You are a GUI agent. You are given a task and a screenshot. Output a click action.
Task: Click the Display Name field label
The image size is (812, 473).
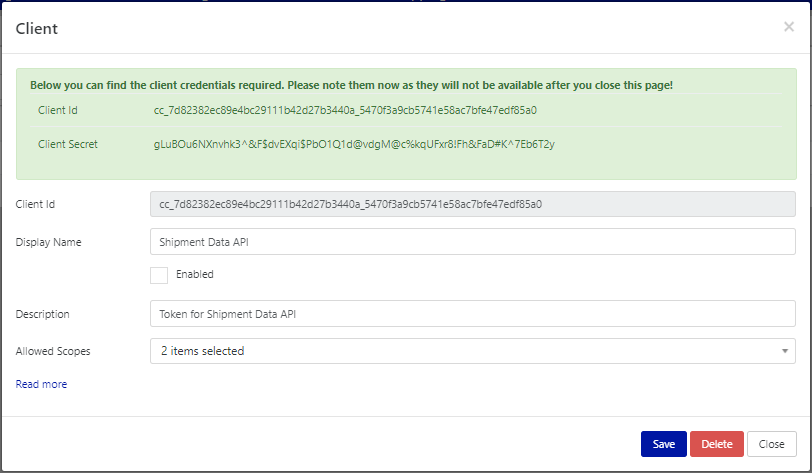(49, 242)
